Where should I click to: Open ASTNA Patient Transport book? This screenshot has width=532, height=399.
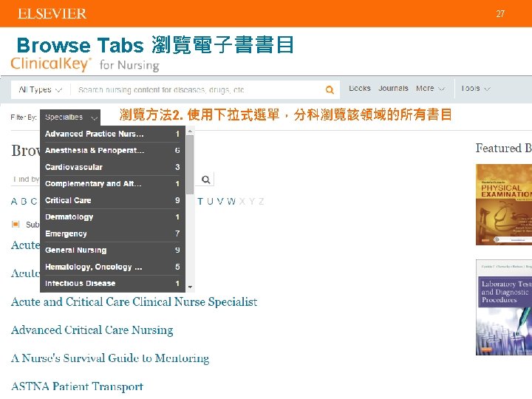coord(77,386)
